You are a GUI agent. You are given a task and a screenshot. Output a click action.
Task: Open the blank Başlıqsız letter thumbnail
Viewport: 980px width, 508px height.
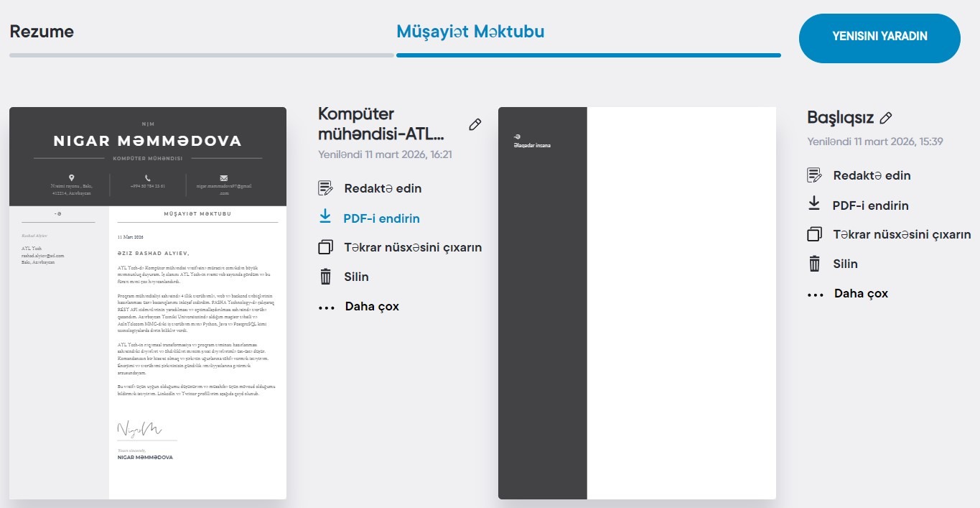(x=637, y=303)
